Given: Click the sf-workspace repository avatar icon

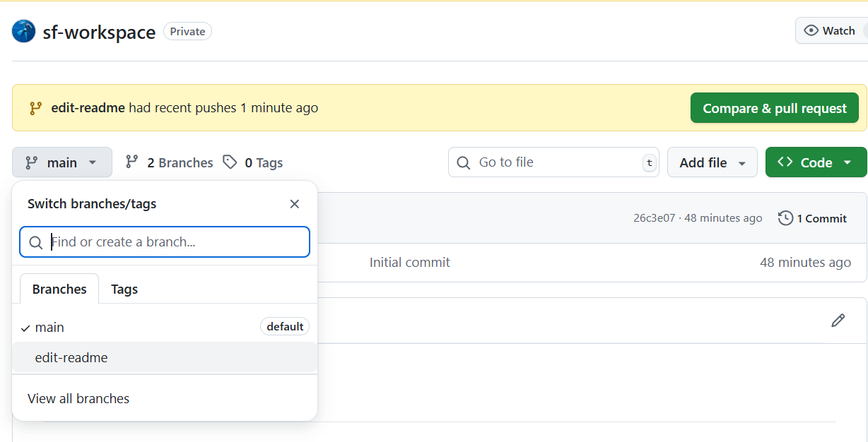Looking at the screenshot, I should click(24, 31).
